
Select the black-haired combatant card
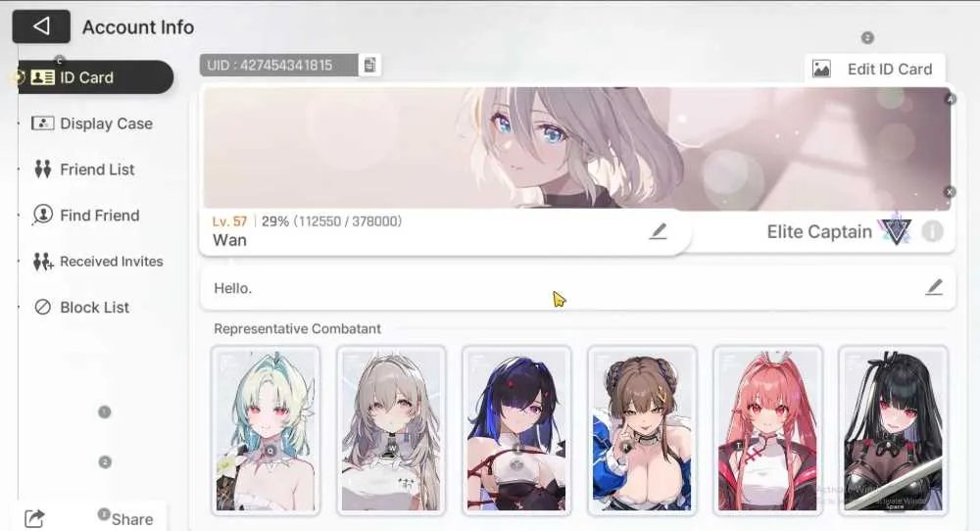tap(894, 430)
